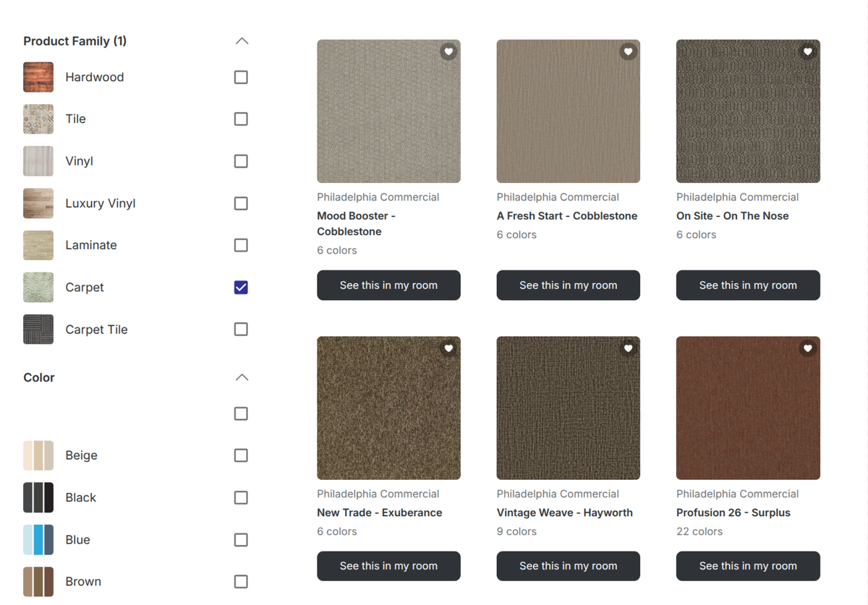Uncheck the Carpet filter
The image size is (868, 605).
241,287
